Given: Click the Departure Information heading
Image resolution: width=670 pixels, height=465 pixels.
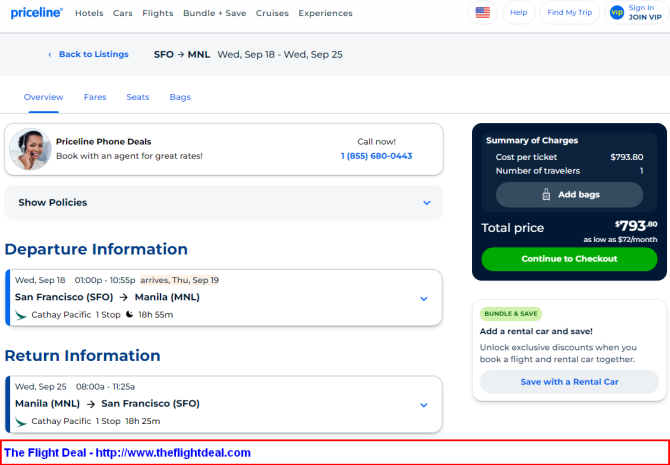Looking at the screenshot, I should click(x=96, y=249).
